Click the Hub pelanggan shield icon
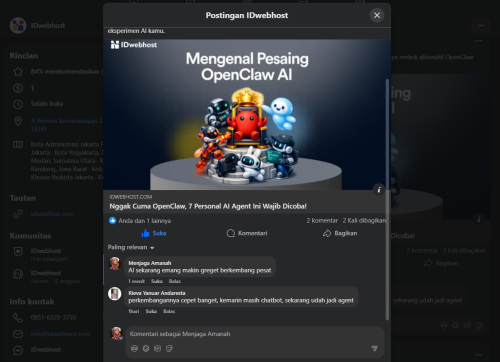500x362 pixels. pos(18,252)
